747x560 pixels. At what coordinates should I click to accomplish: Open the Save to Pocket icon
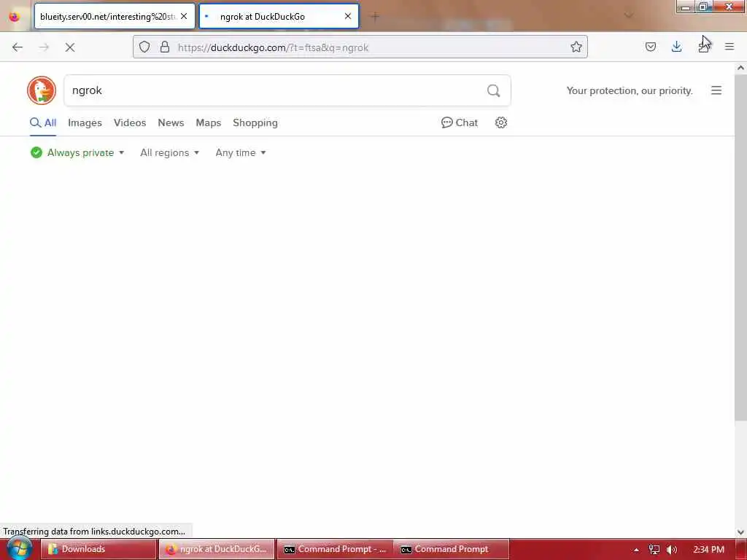[650, 47]
